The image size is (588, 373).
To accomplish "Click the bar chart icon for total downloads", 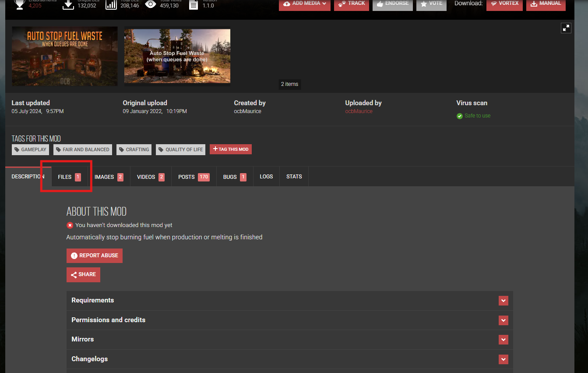I will click(x=111, y=4).
